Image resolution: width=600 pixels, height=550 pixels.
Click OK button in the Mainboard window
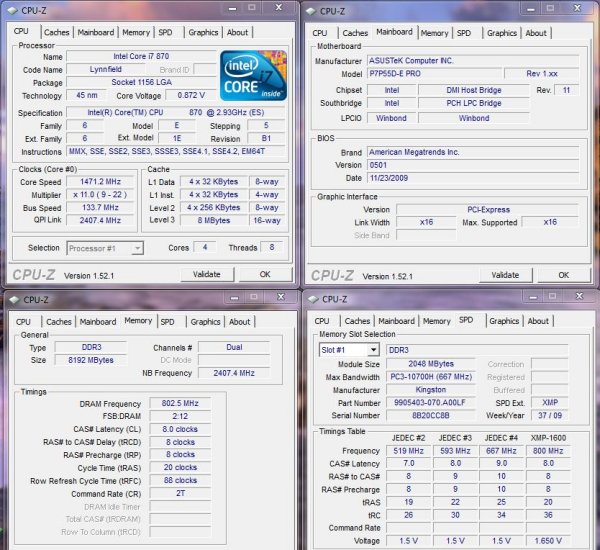click(x=563, y=275)
